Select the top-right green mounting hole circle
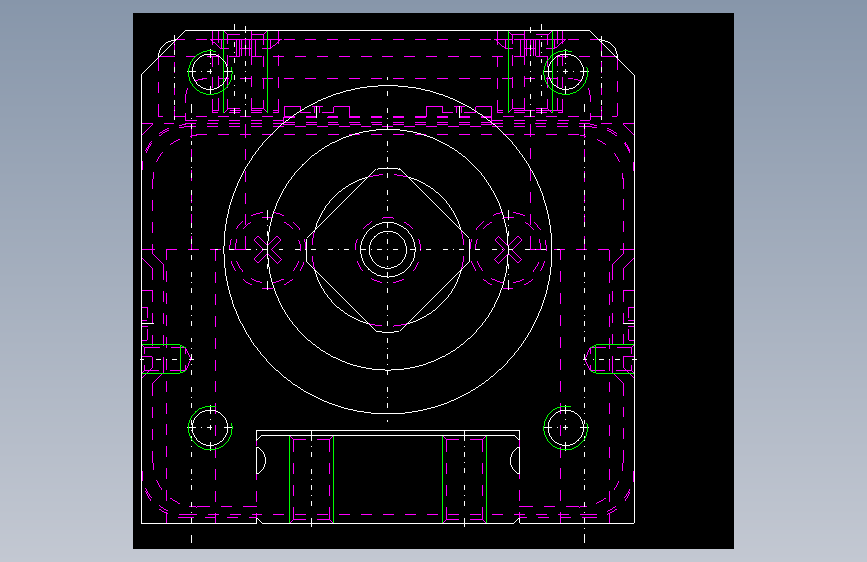Image resolution: width=867 pixels, height=562 pixels. click(566, 72)
